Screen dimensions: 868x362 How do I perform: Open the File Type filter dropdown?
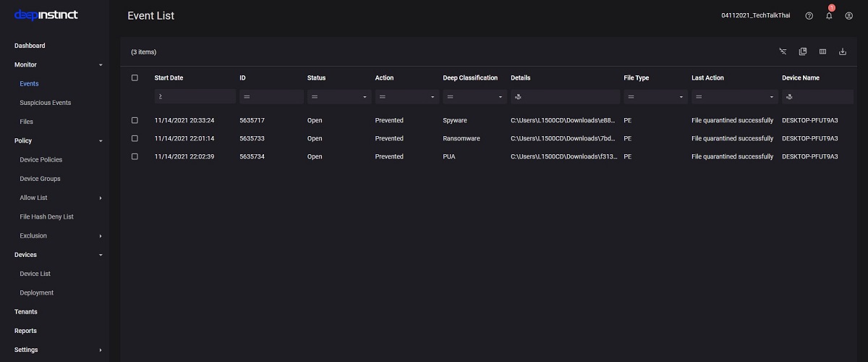click(x=683, y=96)
